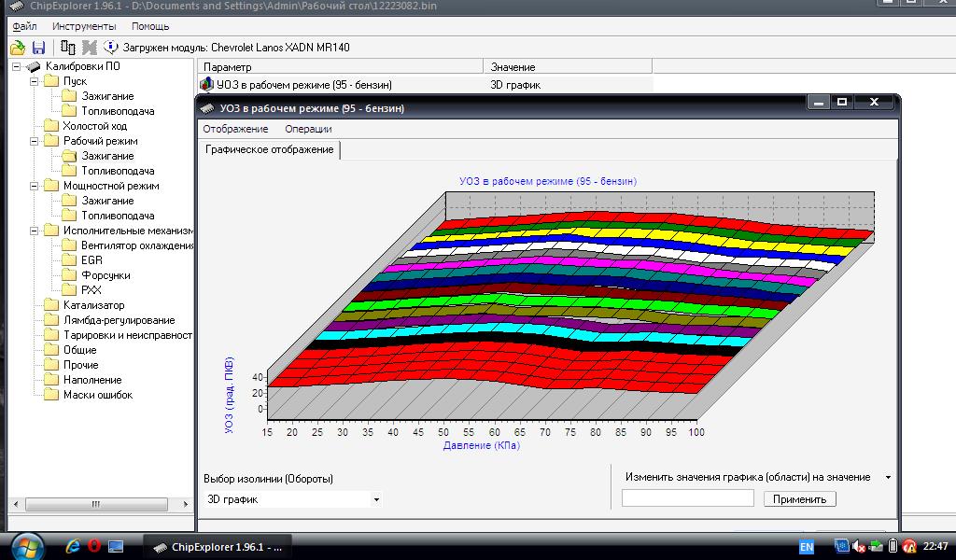Open Internet Explorer from quick launch
Screen dimensions: 956x560
pos(72,546)
